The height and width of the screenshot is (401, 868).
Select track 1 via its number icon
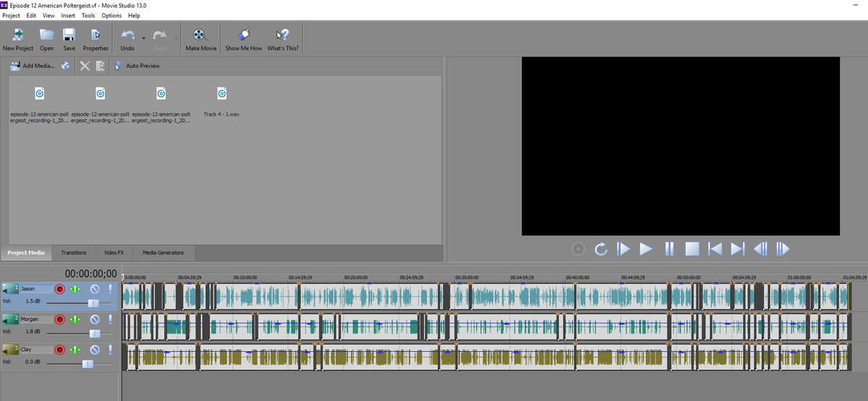[x=12, y=289]
